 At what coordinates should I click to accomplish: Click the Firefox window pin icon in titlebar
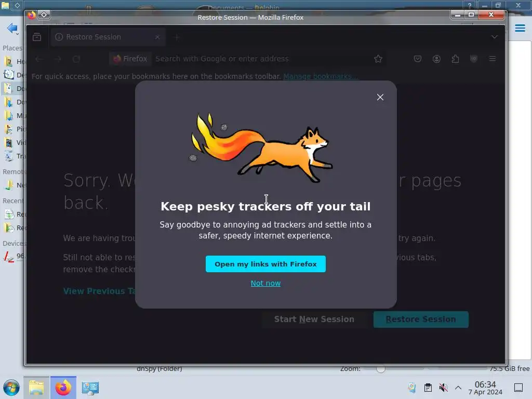44,15
